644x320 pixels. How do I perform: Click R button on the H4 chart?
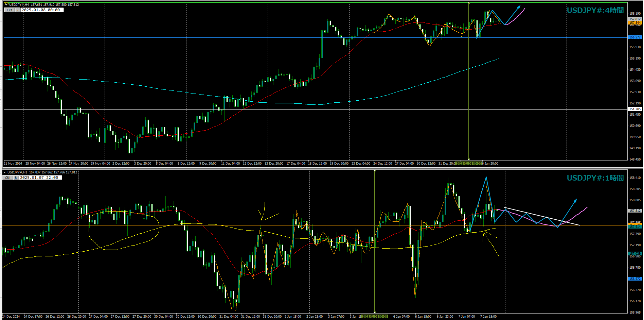pos(18,10)
